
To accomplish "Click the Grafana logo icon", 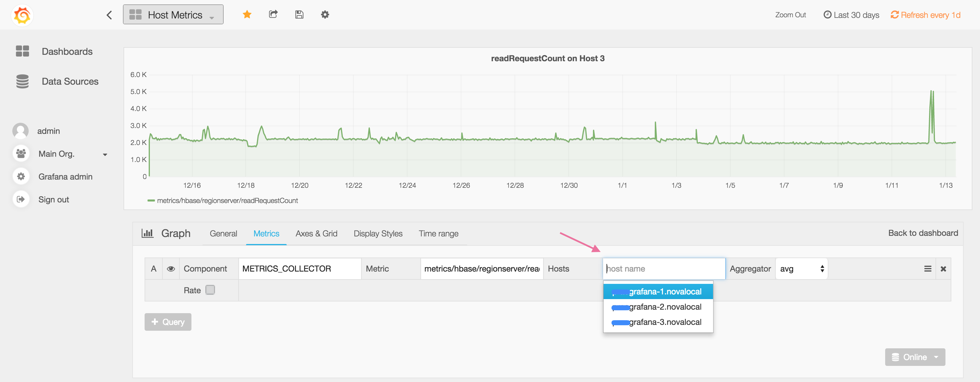I will point(22,15).
